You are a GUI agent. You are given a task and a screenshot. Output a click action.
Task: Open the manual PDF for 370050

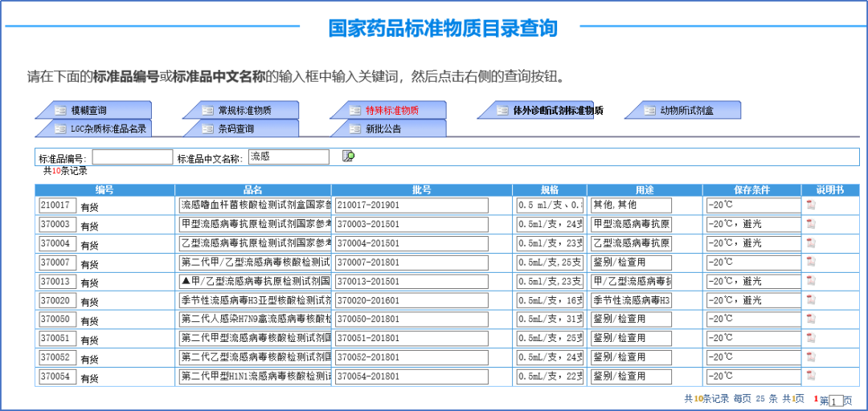point(810,319)
